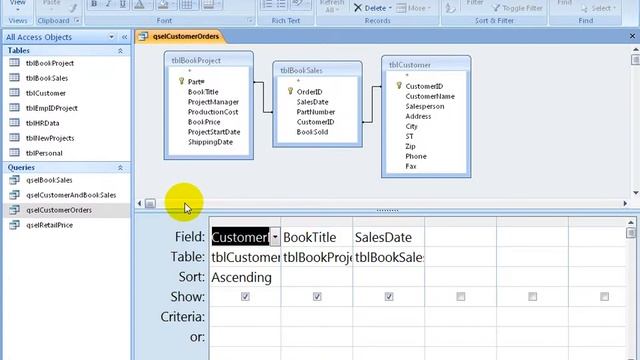The image size is (640, 360).
Task: Select OrderID field in tblBookSales list
Action: tap(309, 92)
